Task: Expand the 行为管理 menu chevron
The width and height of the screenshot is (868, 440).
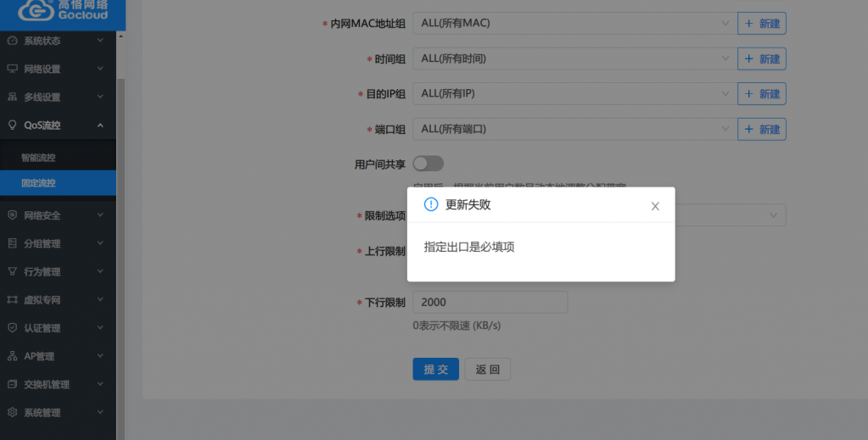Action: pos(100,271)
